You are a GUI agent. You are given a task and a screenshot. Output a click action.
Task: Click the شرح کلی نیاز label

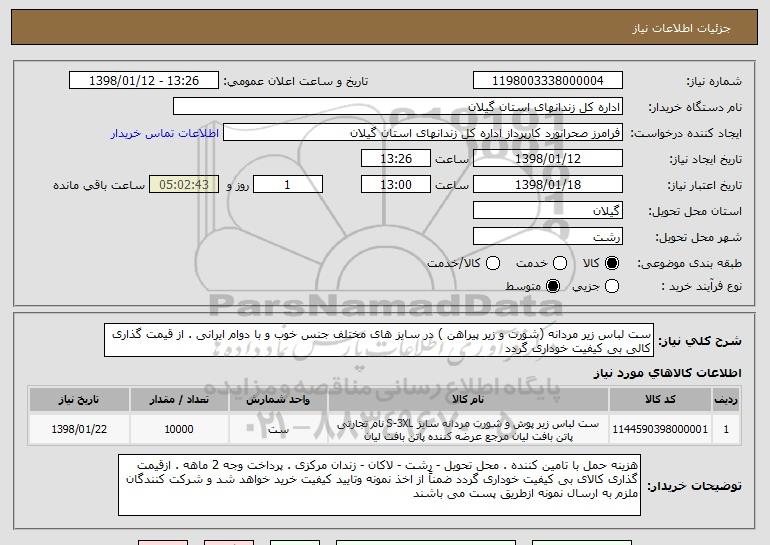700,341
